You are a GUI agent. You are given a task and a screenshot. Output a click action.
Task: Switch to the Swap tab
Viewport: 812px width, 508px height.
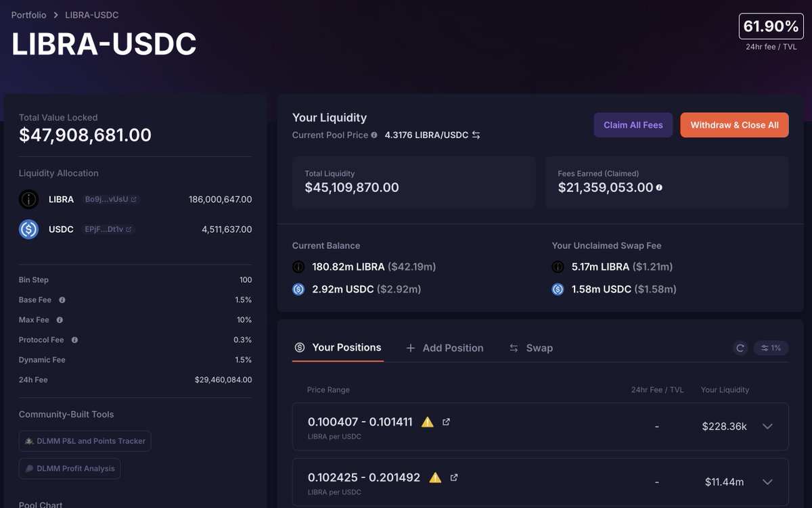coord(531,348)
